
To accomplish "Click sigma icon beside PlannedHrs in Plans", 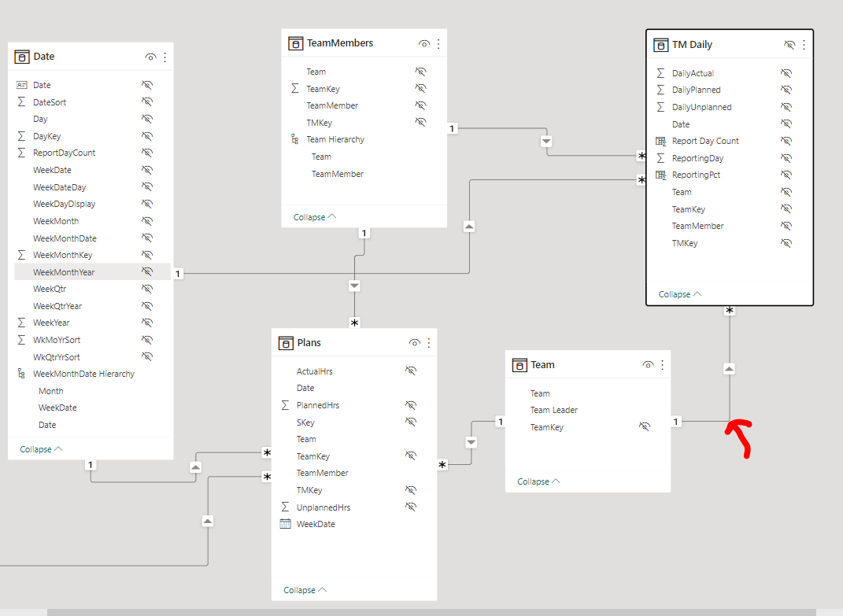I will 286,405.
